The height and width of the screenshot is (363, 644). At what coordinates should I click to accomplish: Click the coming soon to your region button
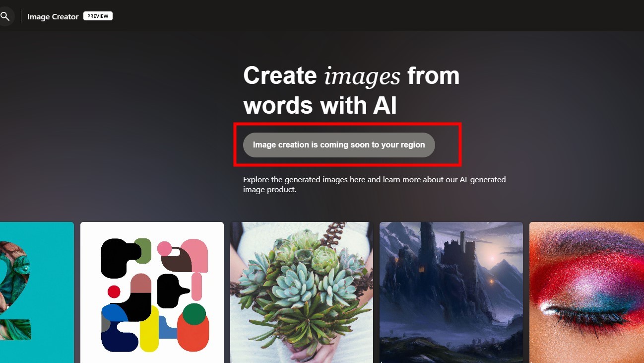(339, 145)
